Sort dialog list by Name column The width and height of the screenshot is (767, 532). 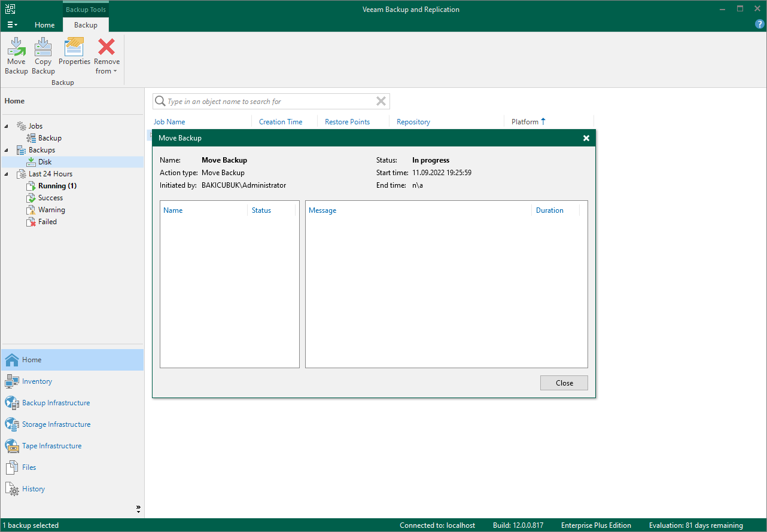[173, 210]
